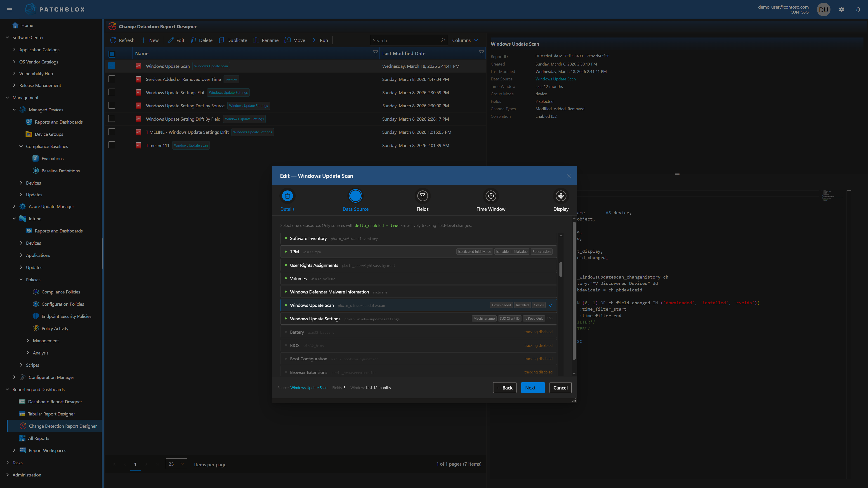Open the Display gear step icon
The width and height of the screenshot is (868, 488).
pyautogui.click(x=561, y=196)
